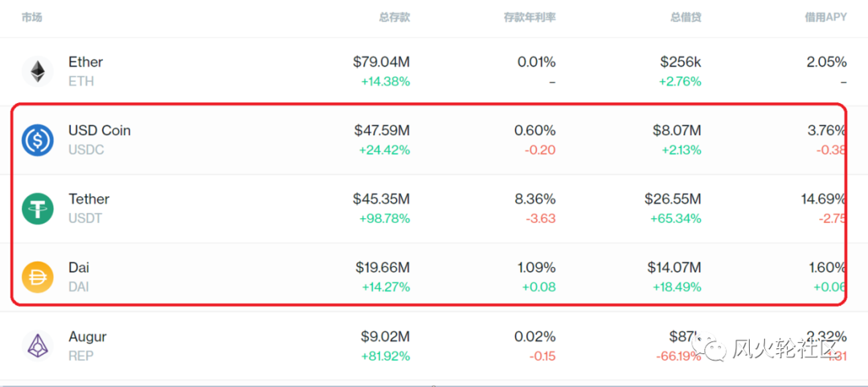The image size is (868, 387).
Task: Click Dai supply change +14.27%
Action: click(x=386, y=287)
